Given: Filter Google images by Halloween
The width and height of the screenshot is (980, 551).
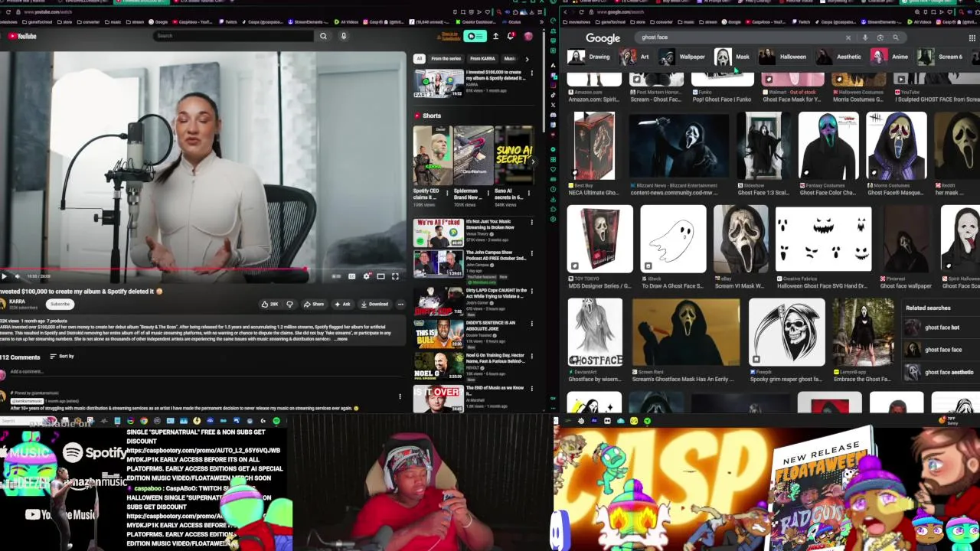Looking at the screenshot, I should (x=782, y=57).
